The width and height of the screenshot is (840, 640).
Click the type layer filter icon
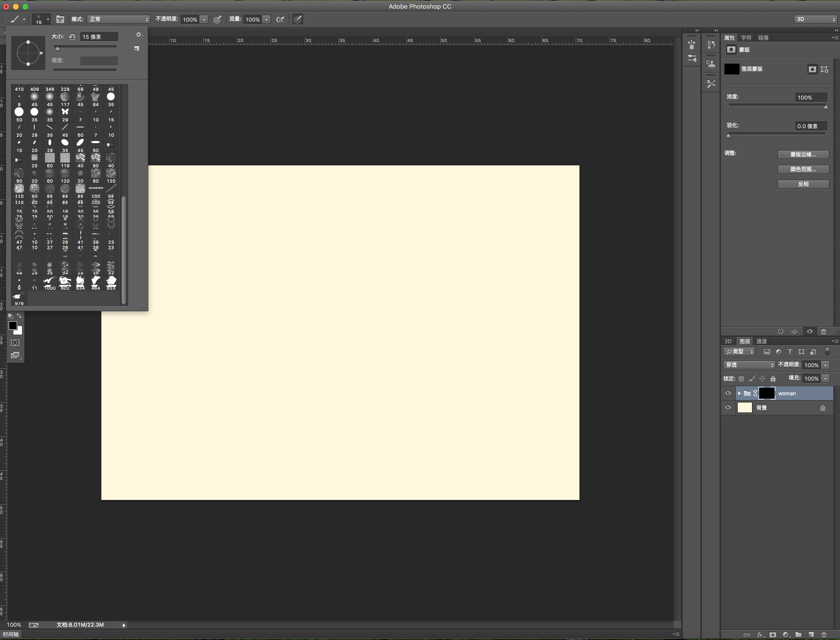click(790, 352)
